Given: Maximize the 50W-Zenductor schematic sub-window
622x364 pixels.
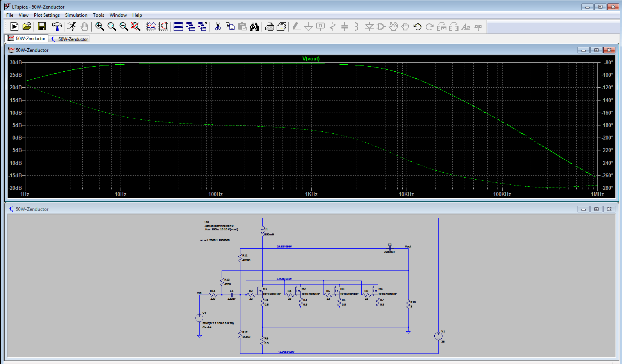Looking at the screenshot, I should [x=596, y=209].
